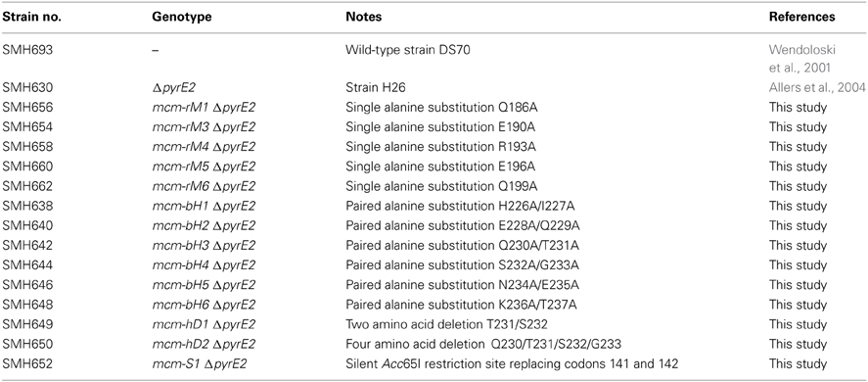This screenshot has width=868, height=382.
Task: Click the References column header
Action: [801, 17]
